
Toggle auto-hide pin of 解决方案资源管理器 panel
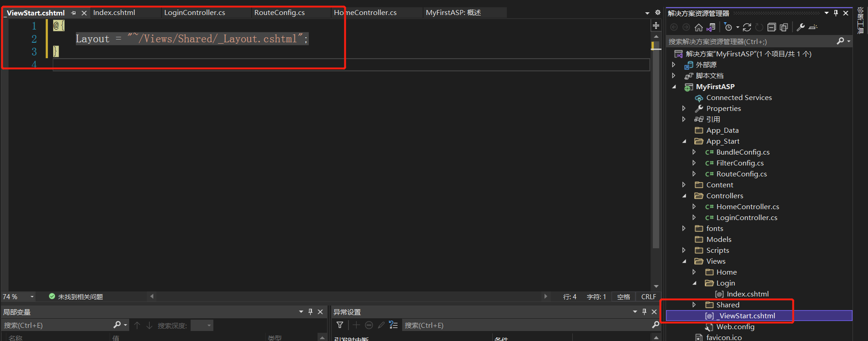836,13
